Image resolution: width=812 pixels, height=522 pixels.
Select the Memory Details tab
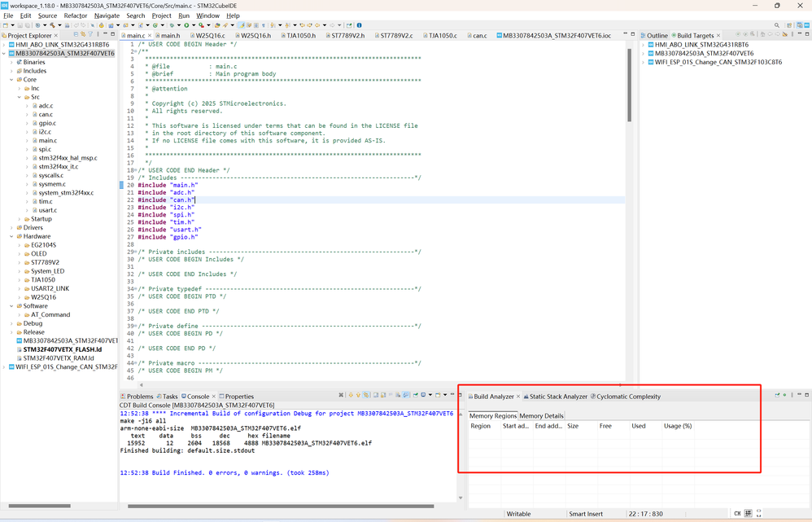point(541,415)
